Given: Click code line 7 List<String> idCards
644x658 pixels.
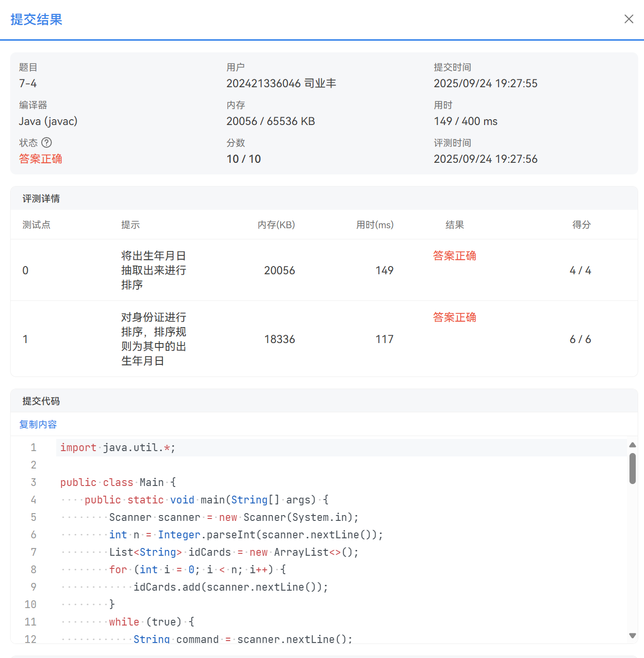Looking at the screenshot, I should tap(234, 552).
